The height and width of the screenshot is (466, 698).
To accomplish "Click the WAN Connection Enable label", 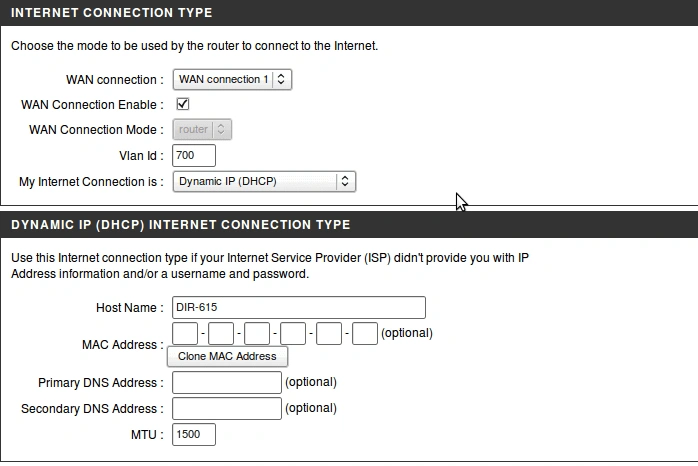I will coord(92,105).
